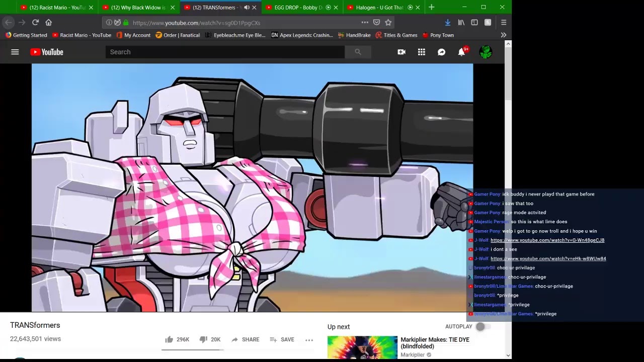Mute the TRANSformers tab speaker icon
The image size is (644, 362).
[247, 8]
